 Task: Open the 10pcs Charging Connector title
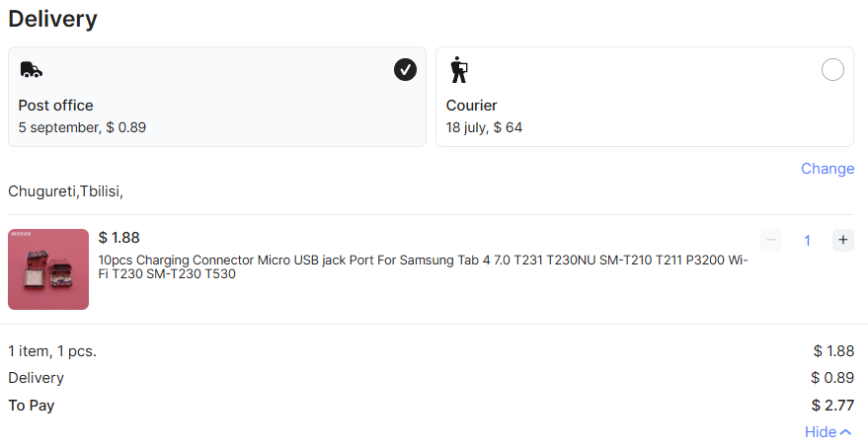point(423,266)
